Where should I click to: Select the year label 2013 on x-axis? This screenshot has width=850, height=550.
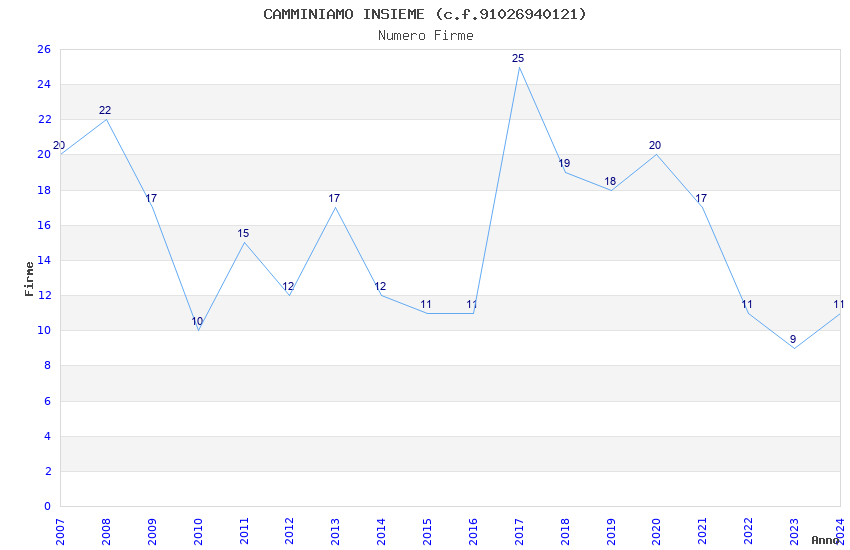point(336,532)
